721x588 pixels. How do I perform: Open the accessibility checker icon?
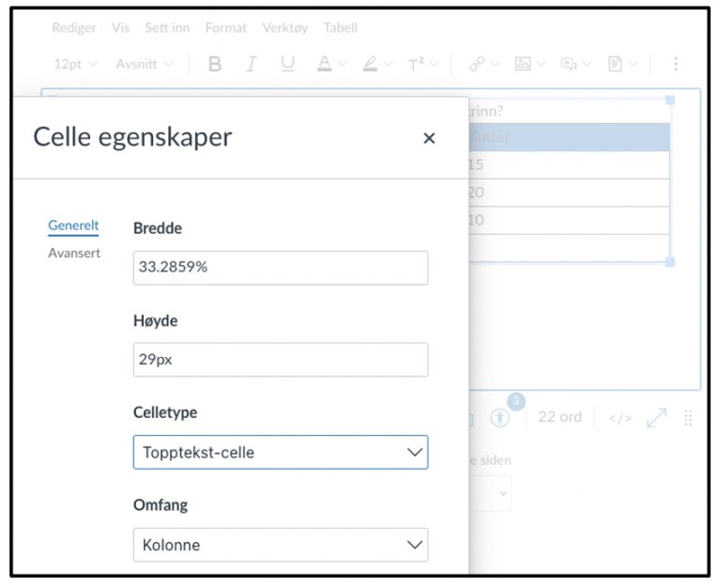[x=499, y=418]
